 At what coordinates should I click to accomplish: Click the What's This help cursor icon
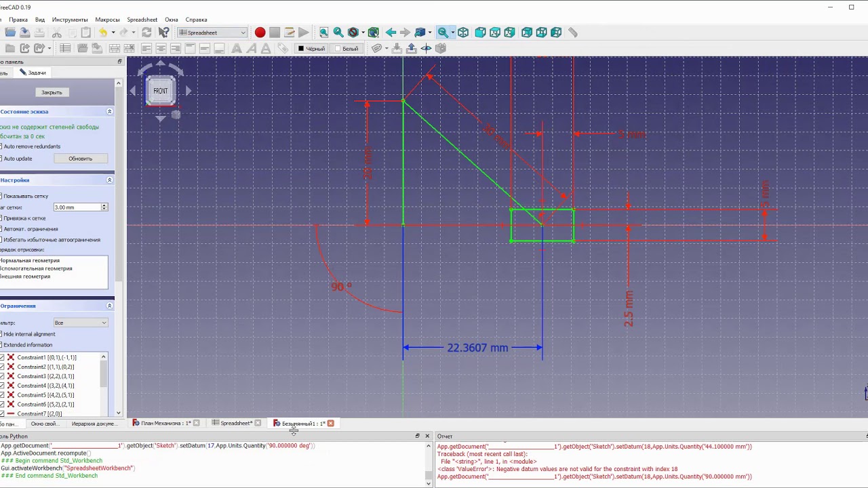coord(163,33)
